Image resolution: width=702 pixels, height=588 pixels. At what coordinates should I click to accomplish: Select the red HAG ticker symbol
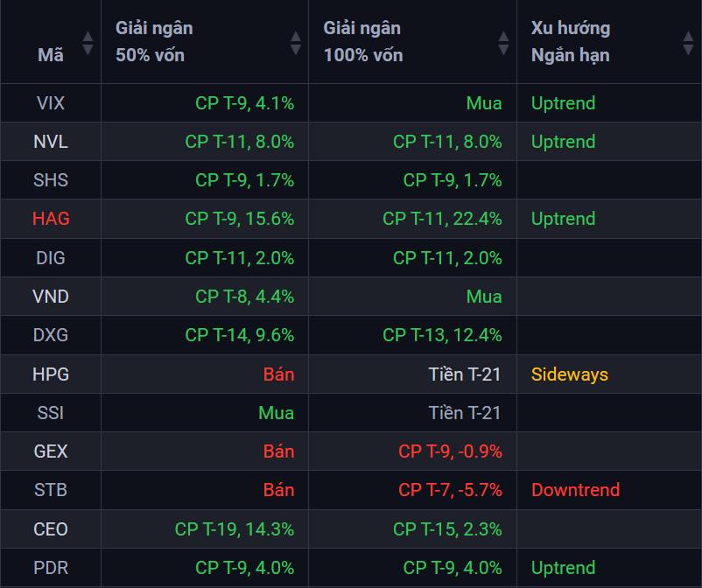point(51,219)
